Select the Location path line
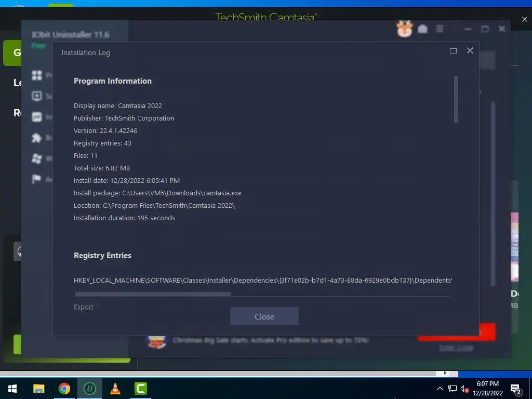 click(154, 205)
